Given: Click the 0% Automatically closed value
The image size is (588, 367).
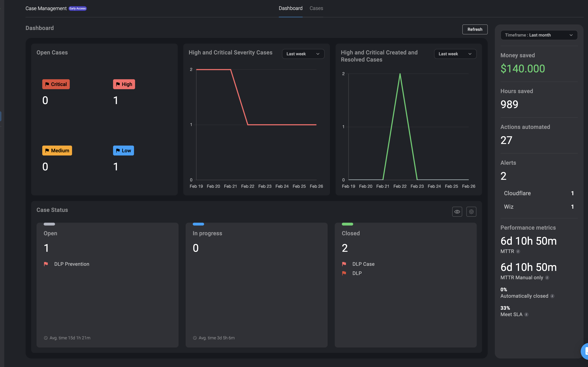Looking at the screenshot, I should tap(504, 290).
